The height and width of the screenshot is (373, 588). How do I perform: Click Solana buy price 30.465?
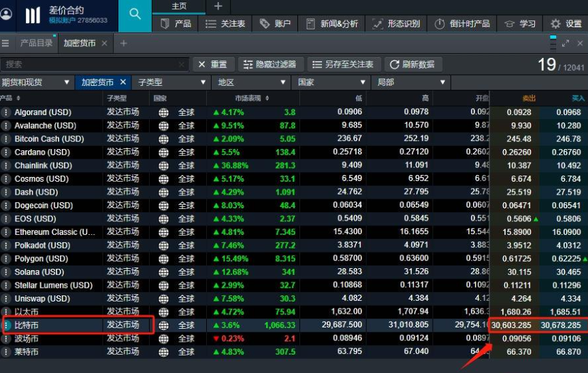pos(568,272)
